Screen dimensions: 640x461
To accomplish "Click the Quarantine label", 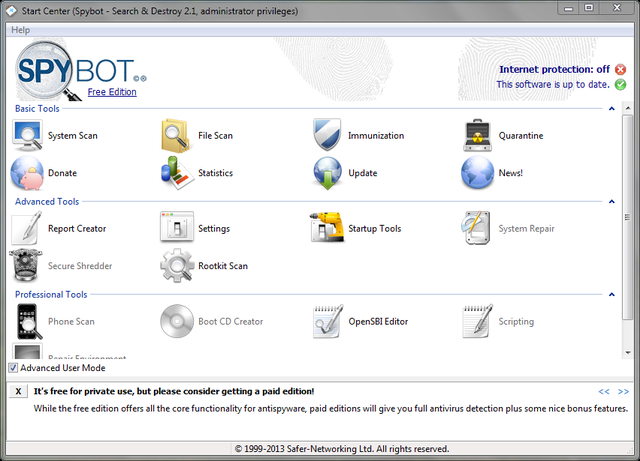I will tap(521, 136).
